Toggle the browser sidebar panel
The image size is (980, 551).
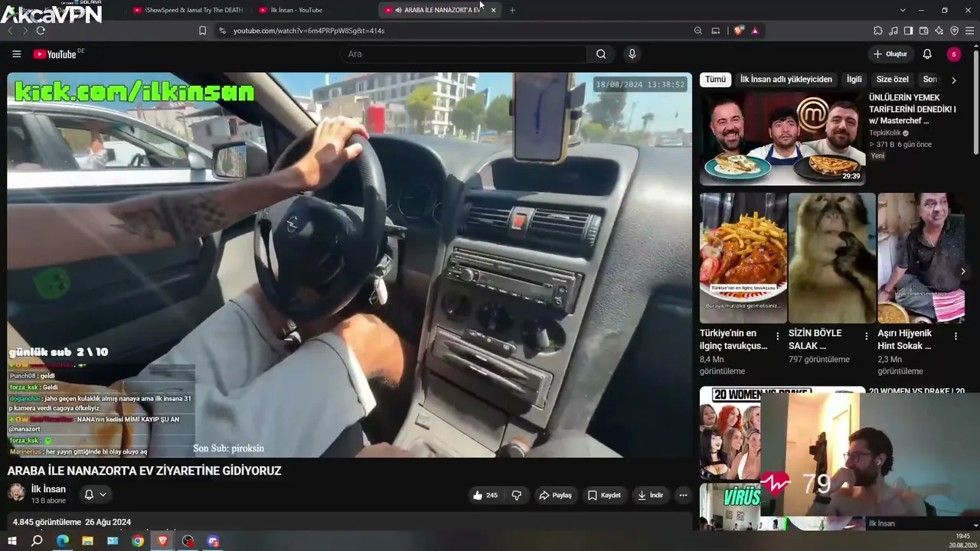[x=908, y=31]
